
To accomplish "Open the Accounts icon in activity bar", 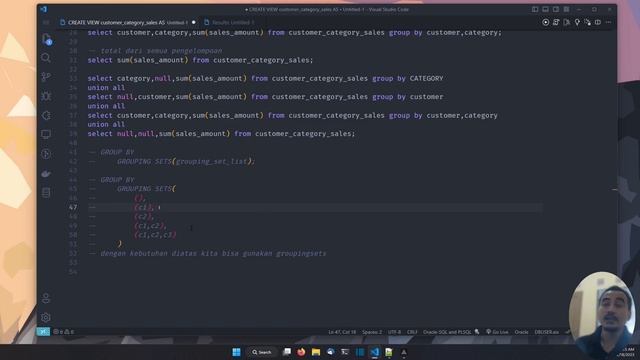I will click(46, 298).
